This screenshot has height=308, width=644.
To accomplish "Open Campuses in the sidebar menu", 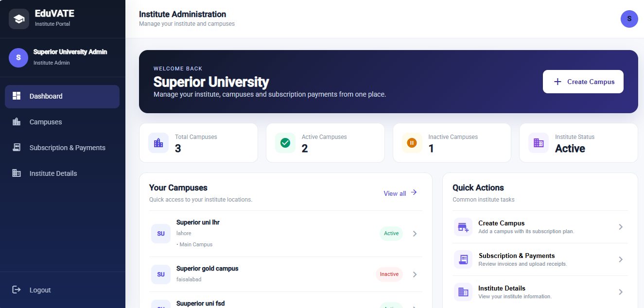I will click(62, 122).
